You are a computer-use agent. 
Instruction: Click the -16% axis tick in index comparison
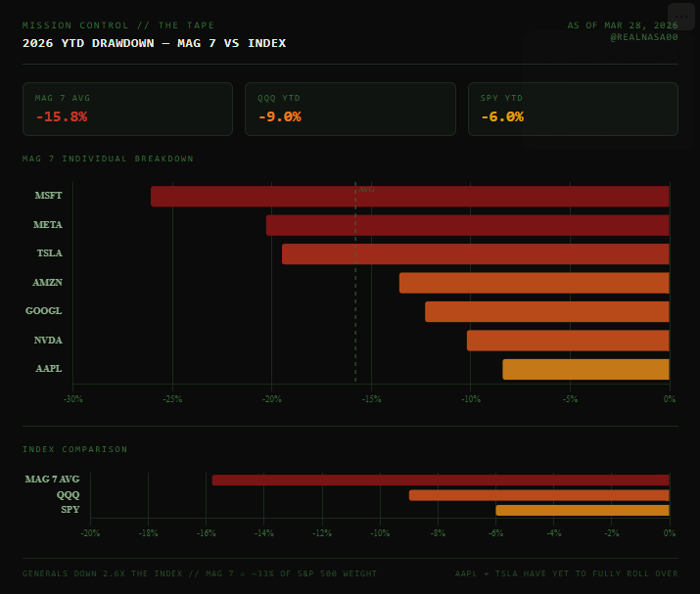(206, 533)
